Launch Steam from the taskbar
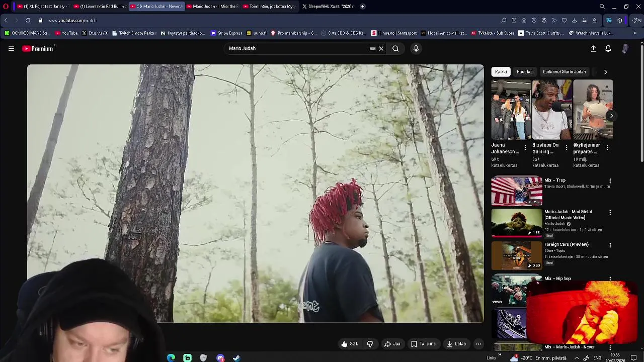 click(x=236, y=358)
